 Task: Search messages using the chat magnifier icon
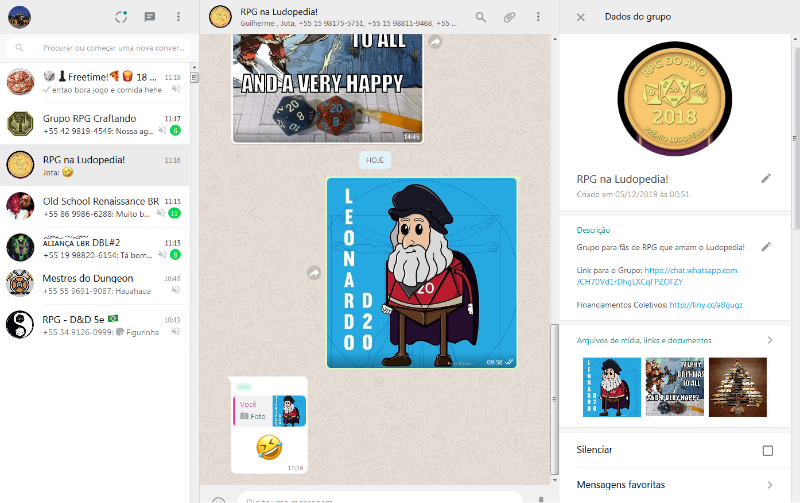point(481,17)
